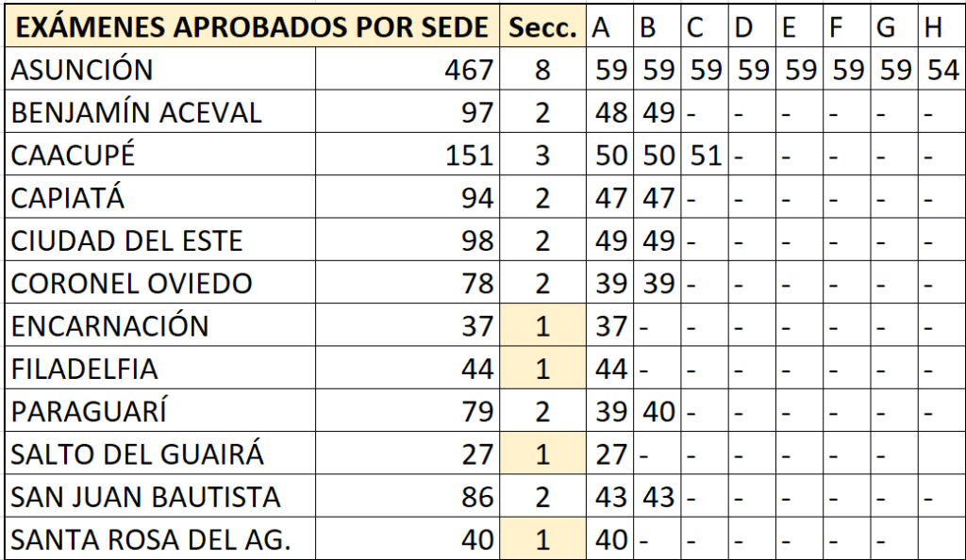The width and height of the screenshot is (966, 560).
Task: Click SANTA ROSA DEL AG. cell
Action: click(x=160, y=538)
